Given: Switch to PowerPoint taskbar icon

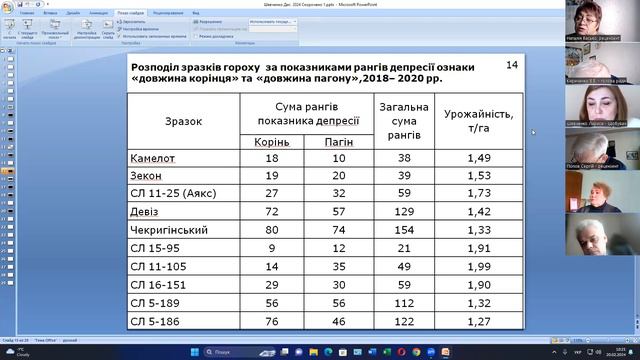Looking at the screenshot, I should (446, 352).
